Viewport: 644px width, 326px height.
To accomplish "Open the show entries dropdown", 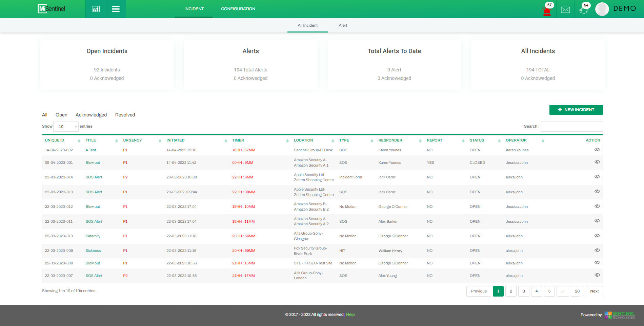I will point(66,127).
